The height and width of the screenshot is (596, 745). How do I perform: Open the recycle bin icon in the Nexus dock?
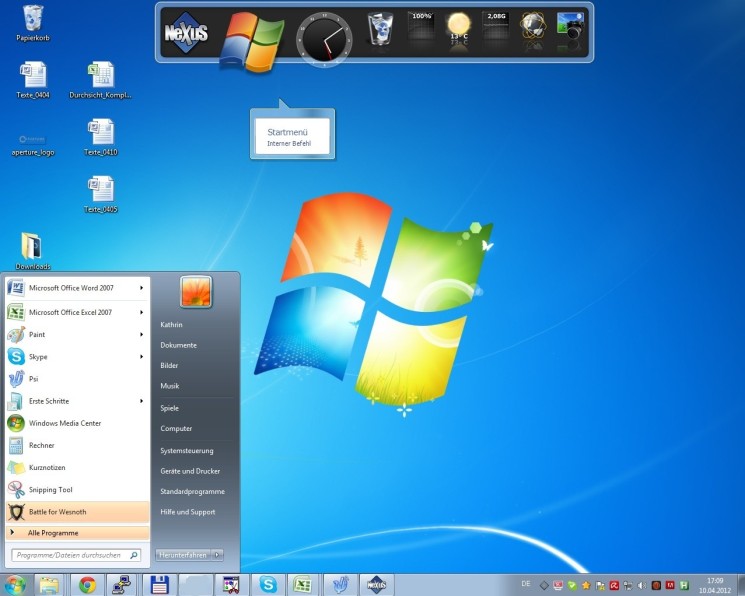(381, 29)
